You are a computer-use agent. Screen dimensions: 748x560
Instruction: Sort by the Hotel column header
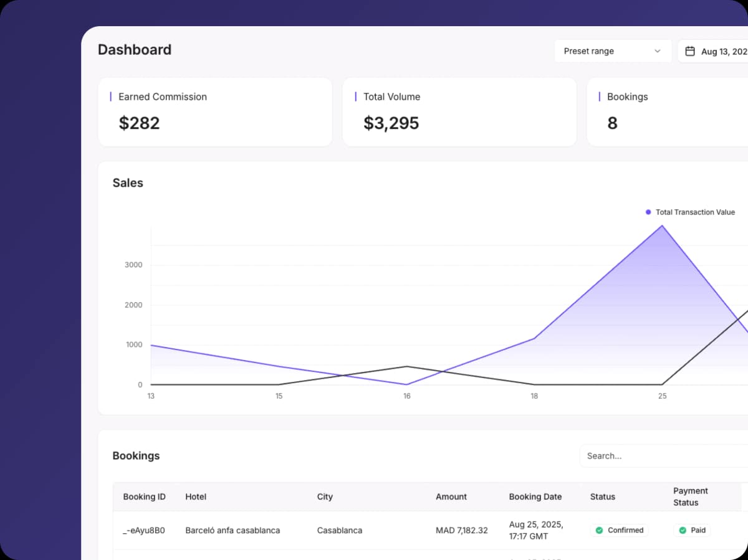pos(196,496)
